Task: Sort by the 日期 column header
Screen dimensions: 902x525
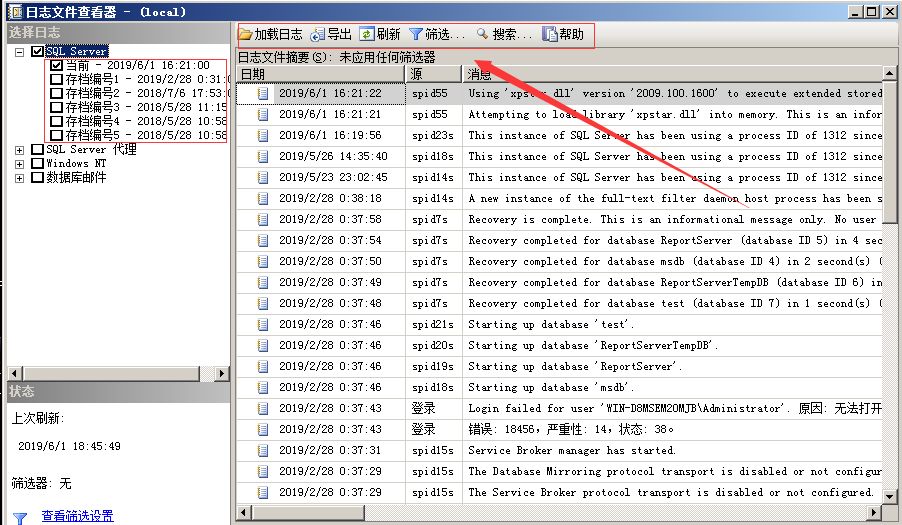Action: [x=320, y=74]
